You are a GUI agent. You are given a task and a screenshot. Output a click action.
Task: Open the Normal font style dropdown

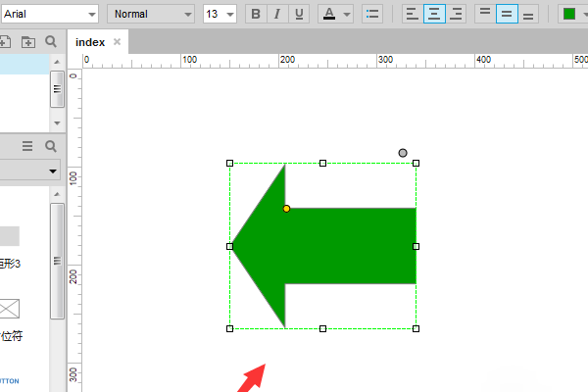(151, 14)
